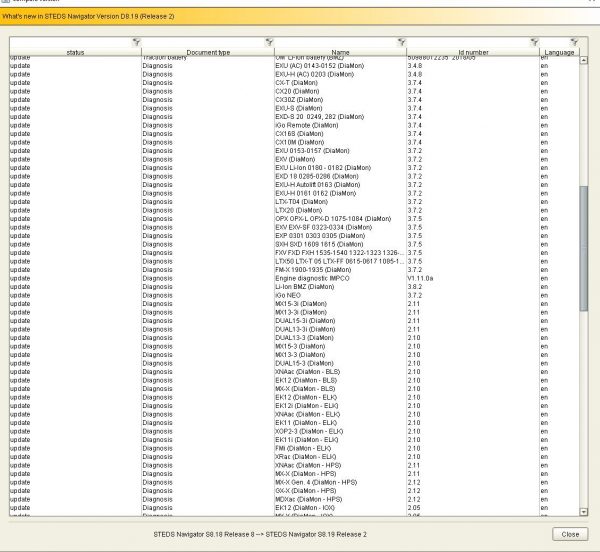Click the Name column filter icon
Image resolution: width=600 pixels, height=552 pixels.
point(401,42)
